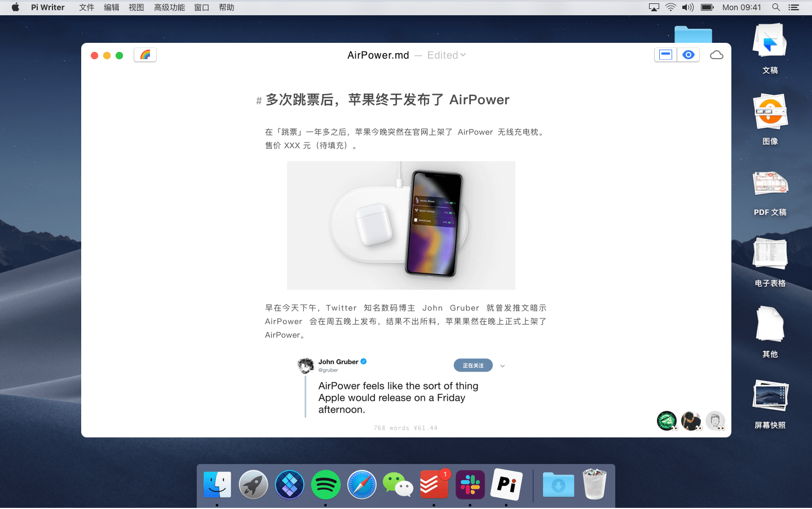Click the tweet text about AirPower
This screenshot has width=812, height=509.
398,397
